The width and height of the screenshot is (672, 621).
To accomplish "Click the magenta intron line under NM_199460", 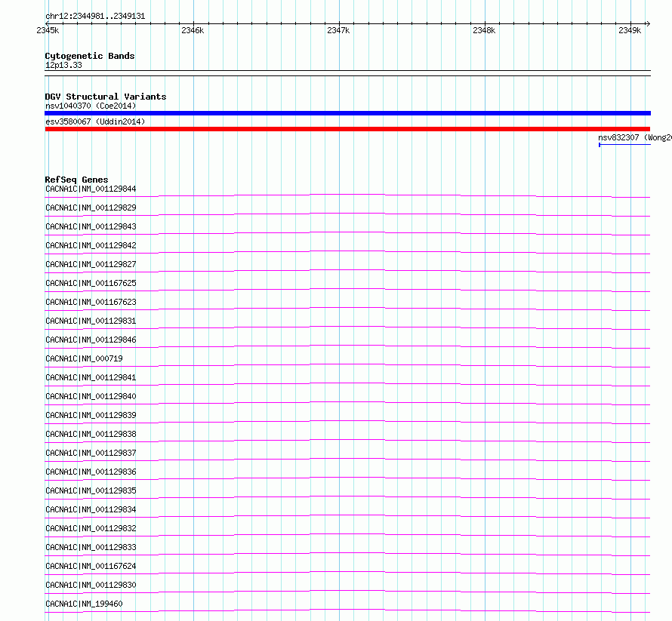I will (x=347, y=610).
